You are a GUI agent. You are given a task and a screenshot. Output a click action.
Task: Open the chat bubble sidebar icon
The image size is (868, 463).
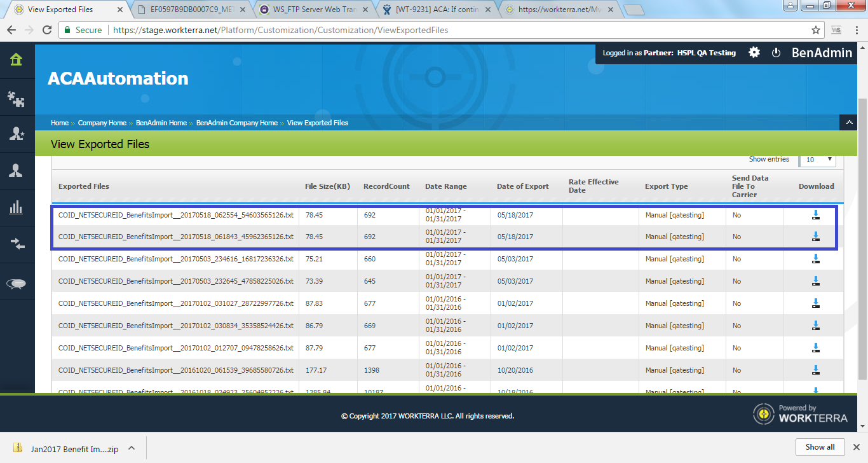(16, 284)
